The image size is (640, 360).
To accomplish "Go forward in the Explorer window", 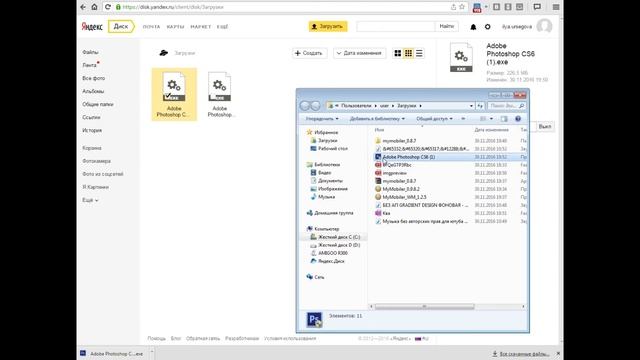I will [x=315, y=106].
